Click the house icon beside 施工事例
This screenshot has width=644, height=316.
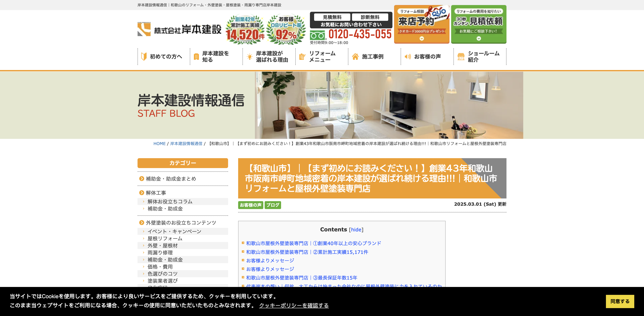click(x=355, y=57)
